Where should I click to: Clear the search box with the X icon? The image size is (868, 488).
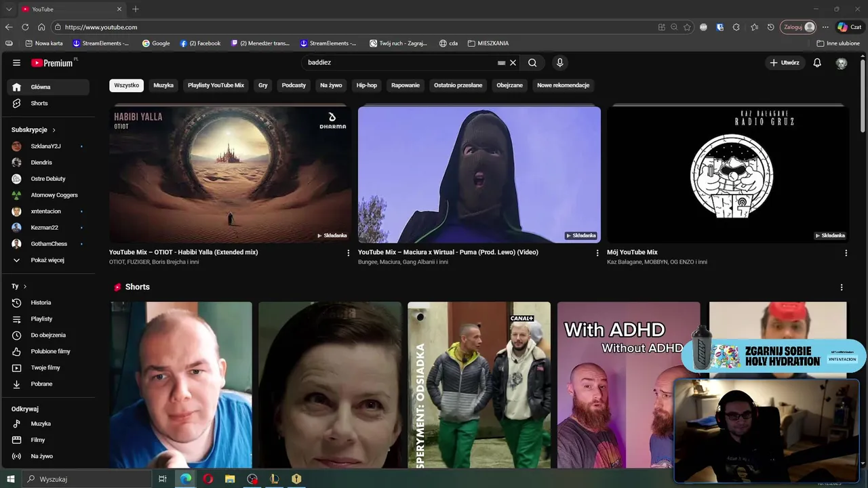click(513, 62)
